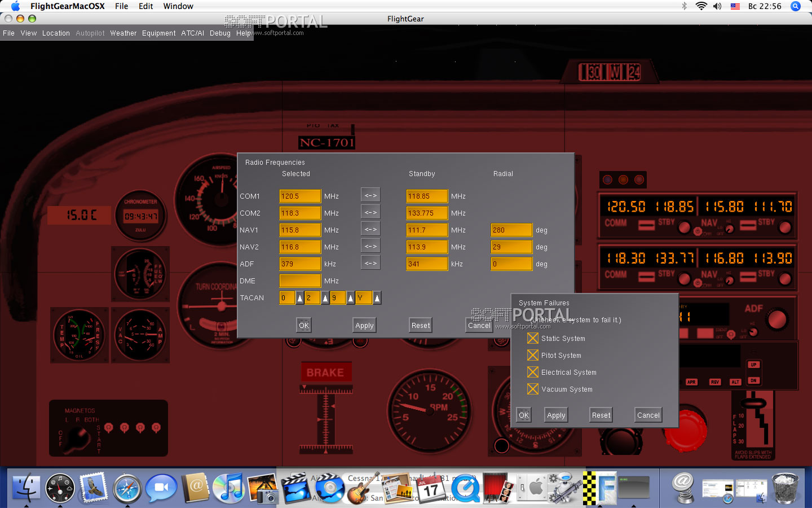Image resolution: width=812 pixels, height=508 pixels.
Task: Uncheck Static System to fail it
Action: [533, 338]
